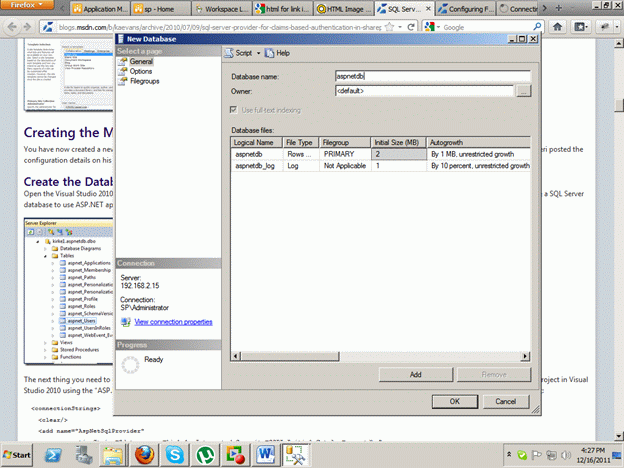Click the PRIMARY filegroup cell
624x468 pixels.
point(345,154)
